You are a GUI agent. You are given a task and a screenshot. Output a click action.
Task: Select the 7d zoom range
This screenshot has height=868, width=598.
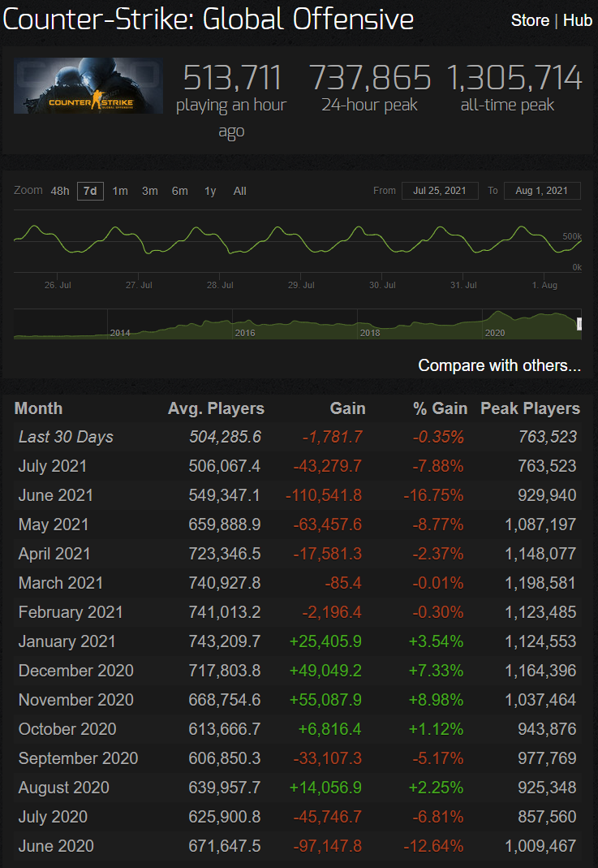[x=90, y=191]
